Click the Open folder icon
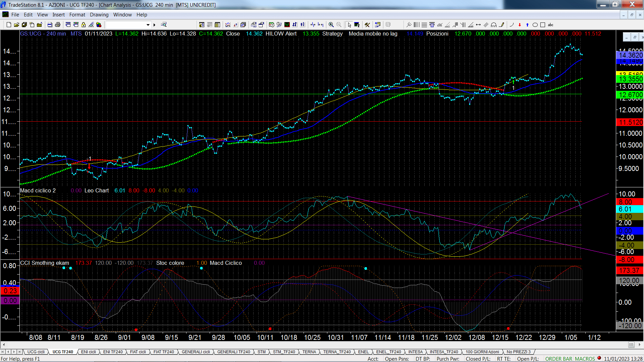 click(16, 24)
